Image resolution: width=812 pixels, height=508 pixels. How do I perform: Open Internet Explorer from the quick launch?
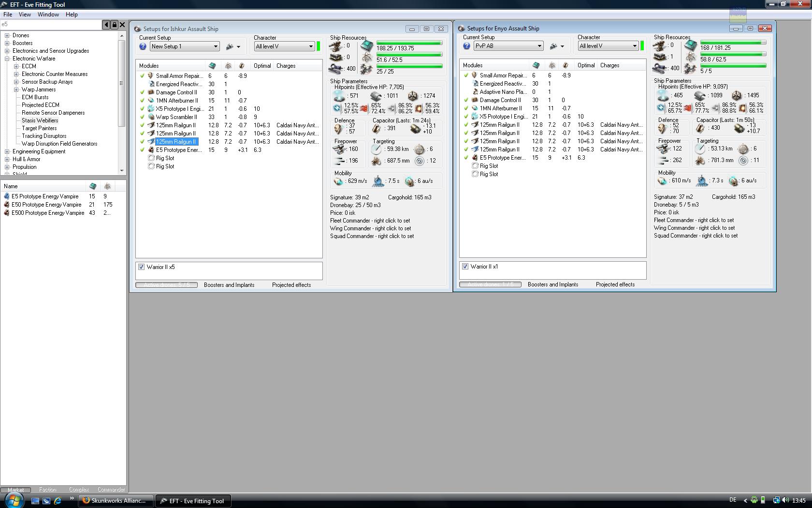pos(58,501)
